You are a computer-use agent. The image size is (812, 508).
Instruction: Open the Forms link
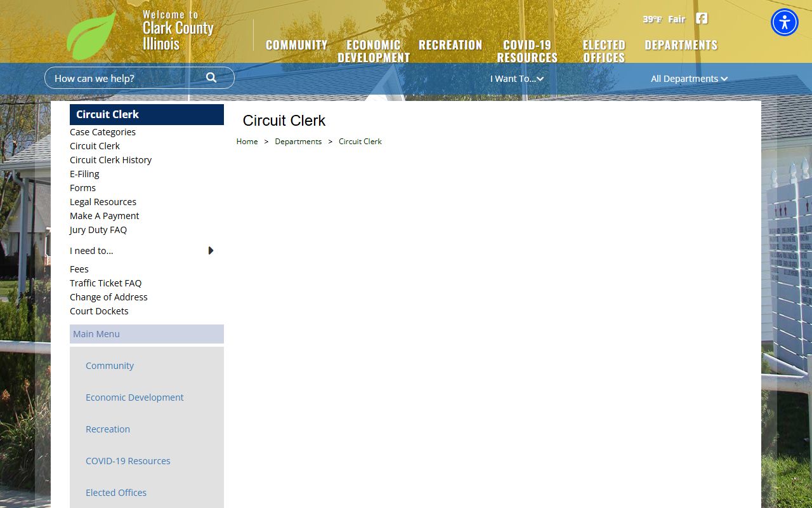[82, 188]
